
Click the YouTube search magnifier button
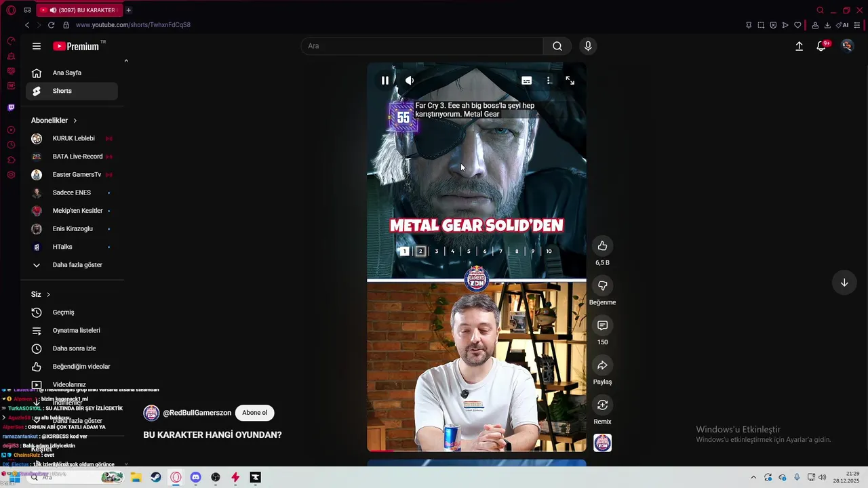coord(557,46)
